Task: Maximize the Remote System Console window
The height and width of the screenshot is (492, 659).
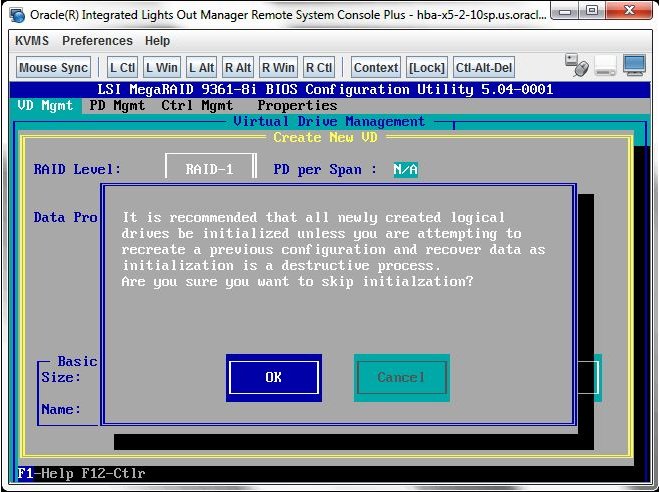Action: [x=592, y=11]
